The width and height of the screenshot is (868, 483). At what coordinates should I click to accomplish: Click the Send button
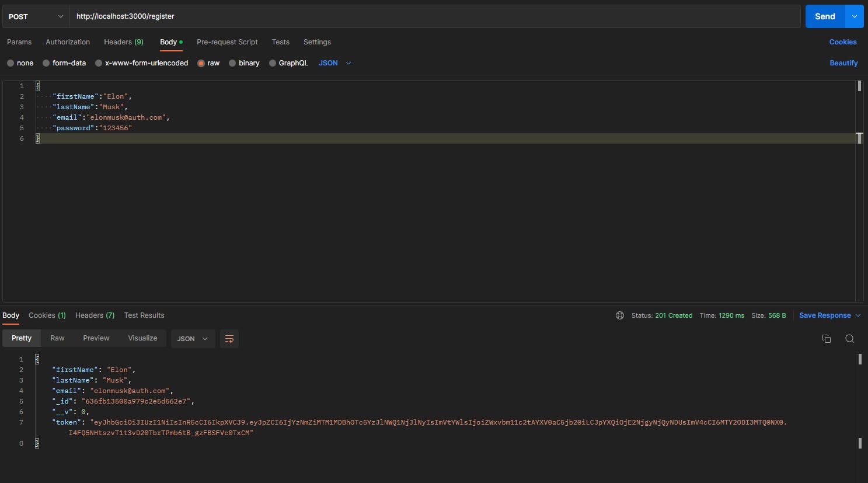[825, 16]
